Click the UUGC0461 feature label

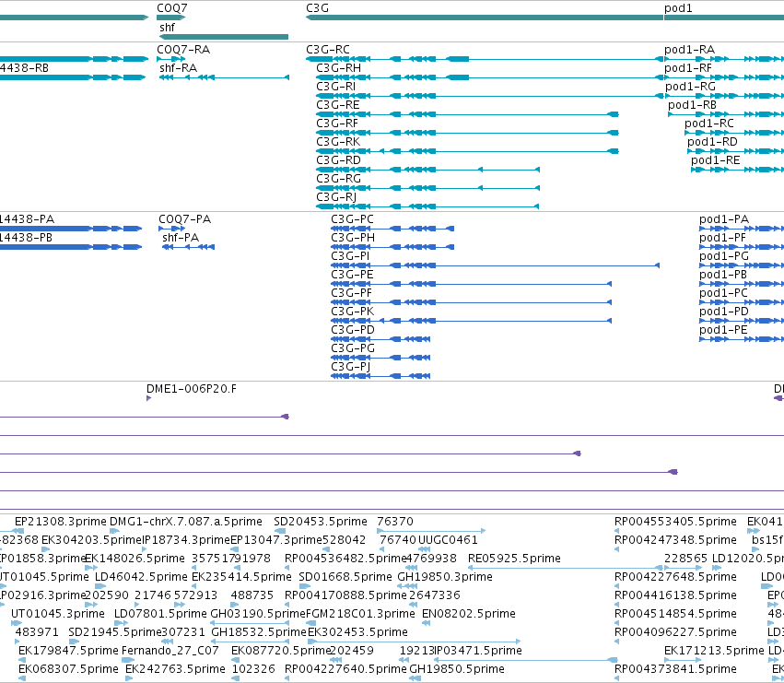pos(448,540)
